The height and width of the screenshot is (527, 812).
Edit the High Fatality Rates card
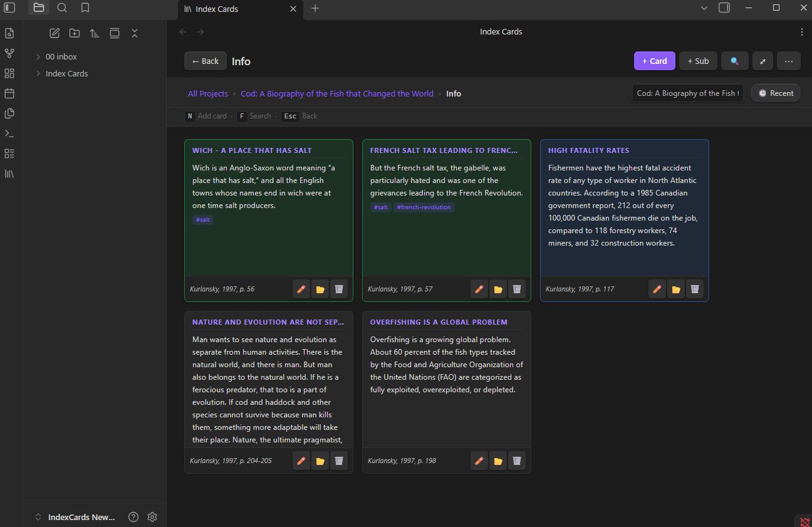pos(657,289)
